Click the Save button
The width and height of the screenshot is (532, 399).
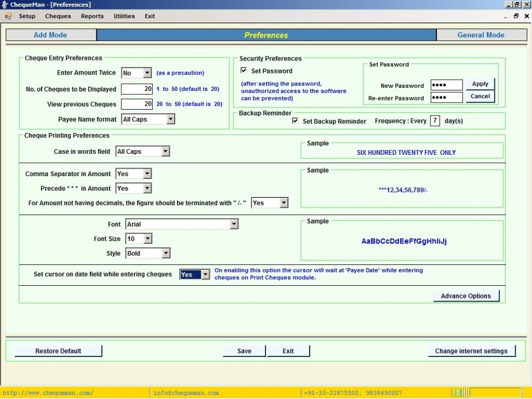(244, 351)
